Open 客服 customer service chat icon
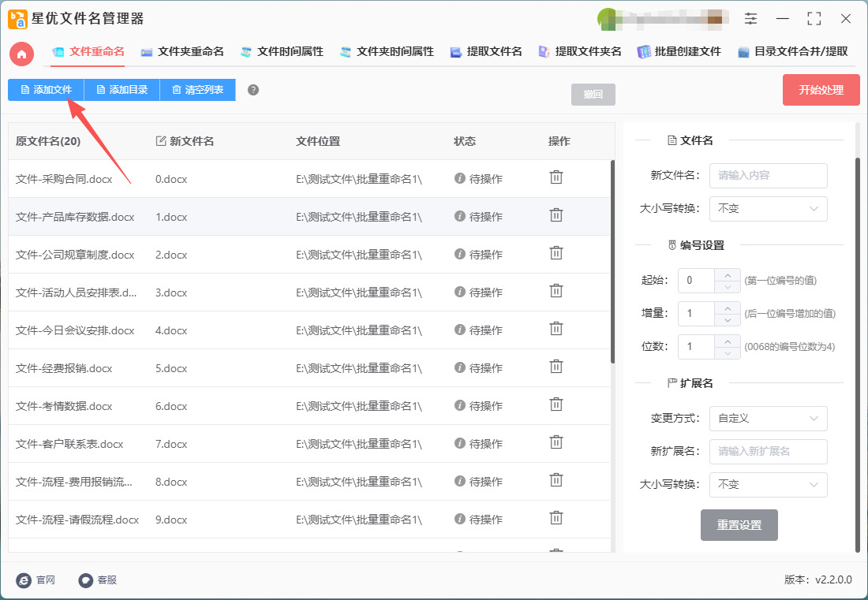Image resolution: width=868 pixels, height=600 pixels. (86, 580)
